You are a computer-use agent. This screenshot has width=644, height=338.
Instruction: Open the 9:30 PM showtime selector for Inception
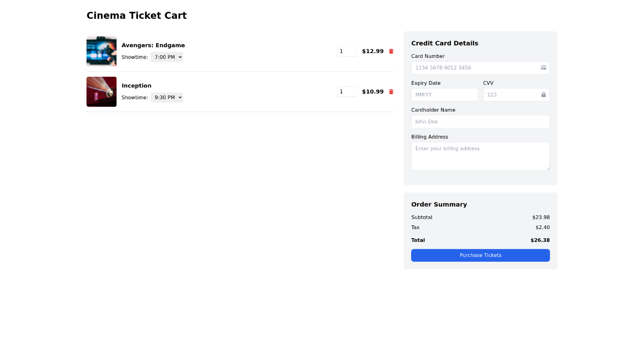166,97
